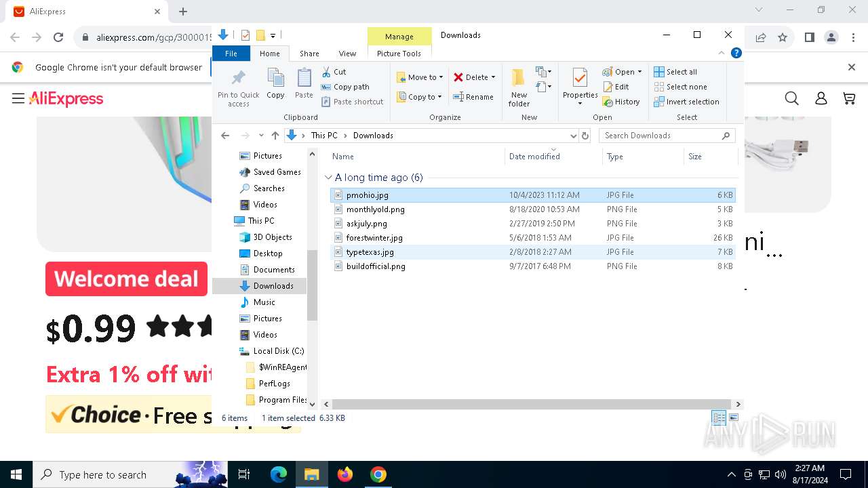This screenshot has width=868, height=488.
Task: Go up one folder level arrow
Action: [x=275, y=136]
